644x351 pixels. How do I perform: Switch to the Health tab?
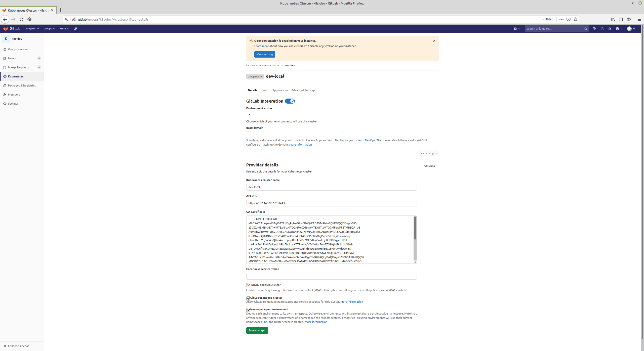tap(265, 90)
